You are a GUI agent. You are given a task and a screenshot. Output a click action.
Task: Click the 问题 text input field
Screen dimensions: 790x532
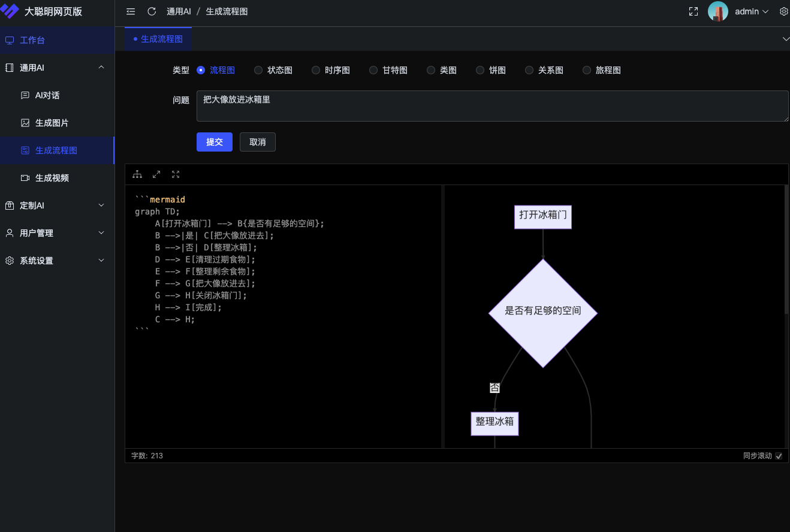coord(493,106)
